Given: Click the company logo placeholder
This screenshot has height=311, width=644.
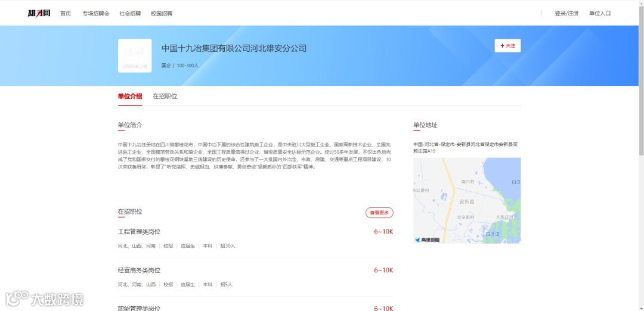Looking at the screenshot, I should [x=135, y=56].
